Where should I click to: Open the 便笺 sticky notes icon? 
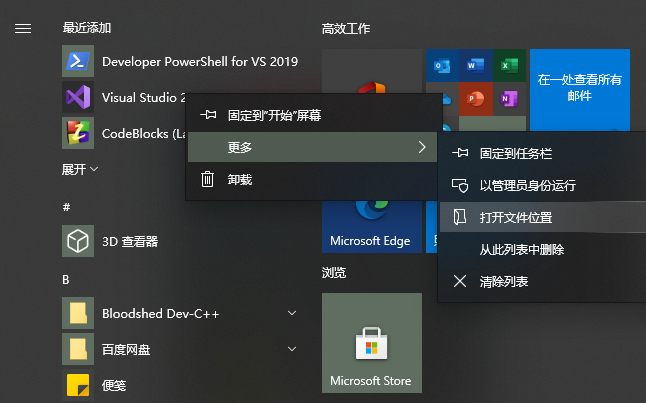[78, 385]
